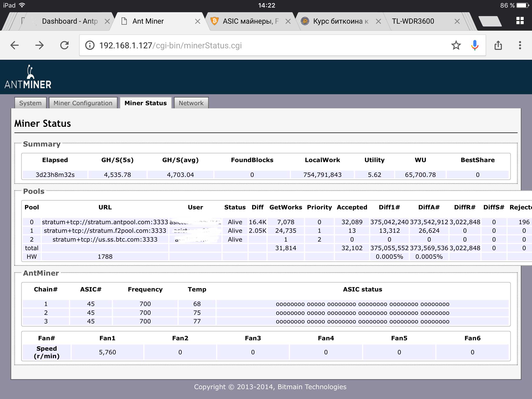Go back with the browser back arrow
Viewport: 532px width, 399px height.
pos(15,45)
